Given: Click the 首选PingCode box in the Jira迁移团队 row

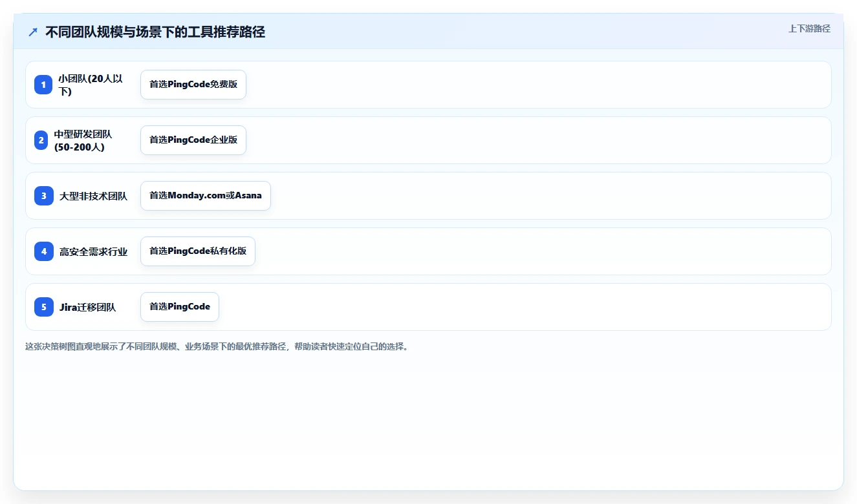Looking at the screenshot, I should [x=180, y=307].
